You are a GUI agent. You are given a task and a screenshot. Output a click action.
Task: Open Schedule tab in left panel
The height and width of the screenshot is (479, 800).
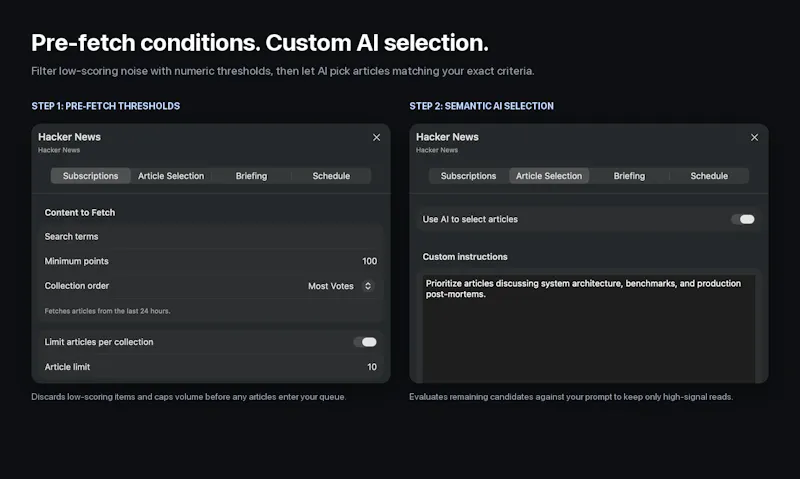[331, 175]
